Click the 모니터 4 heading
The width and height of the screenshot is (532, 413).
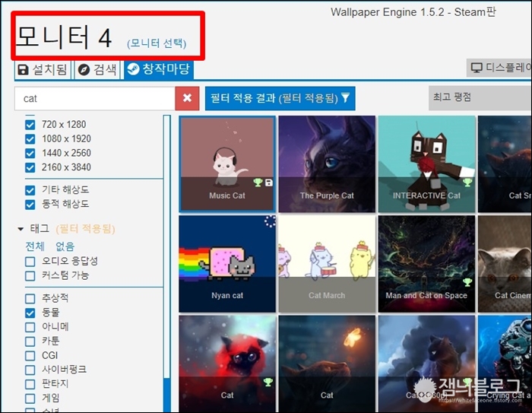click(63, 37)
